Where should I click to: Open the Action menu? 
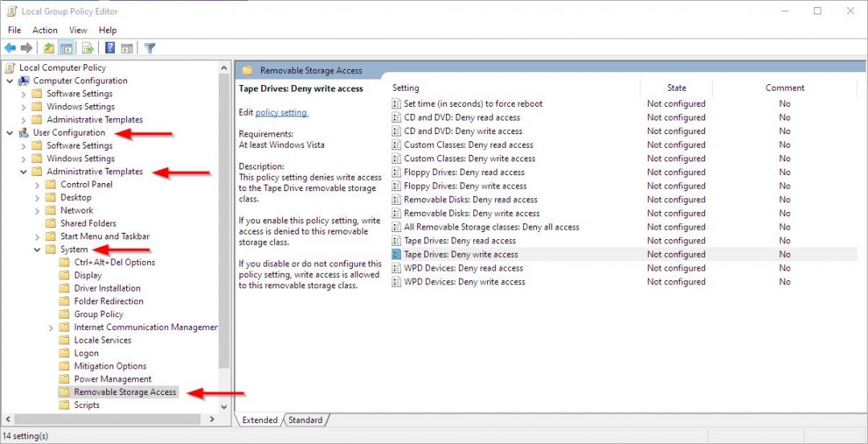(x=45, y=30)
